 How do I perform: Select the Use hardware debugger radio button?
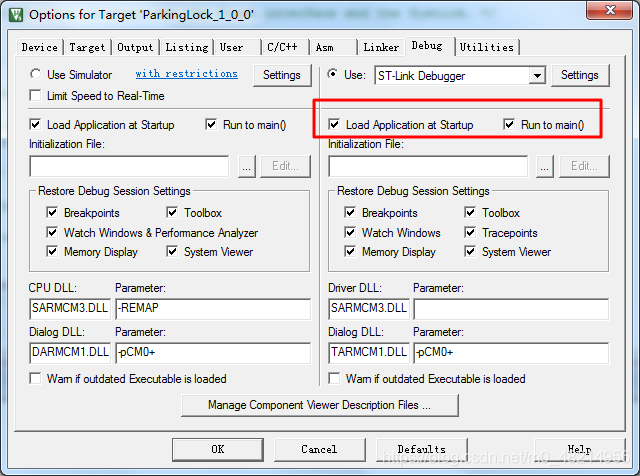[333, 74]
